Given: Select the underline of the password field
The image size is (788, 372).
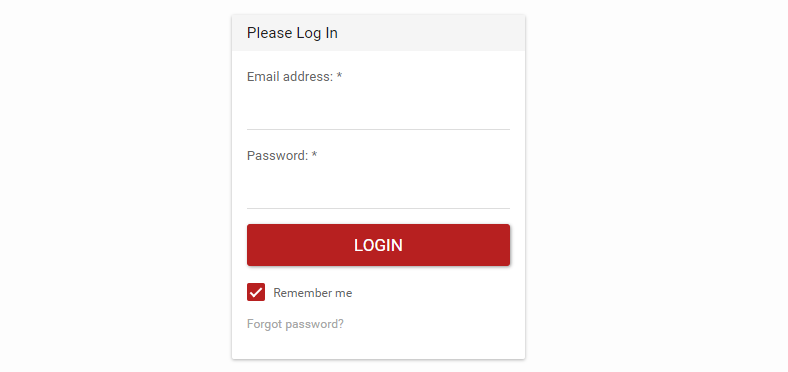Looking at the screenshot, I should coord(378,208).
